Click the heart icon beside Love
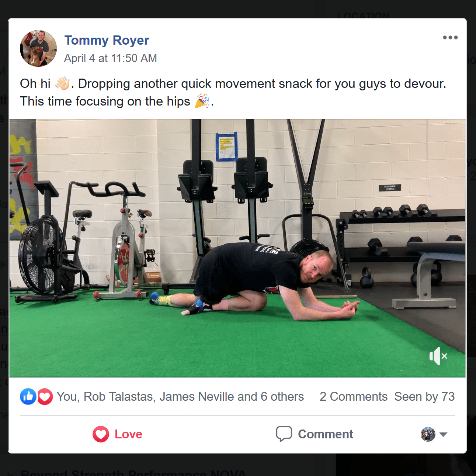Screen dimensions: 476x476 click(x=101, y=434)
